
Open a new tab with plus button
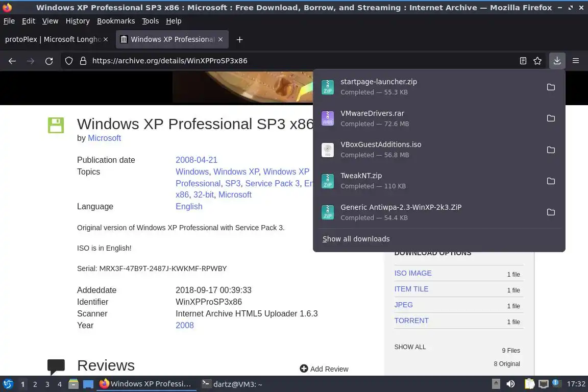[x=239, y=39]
